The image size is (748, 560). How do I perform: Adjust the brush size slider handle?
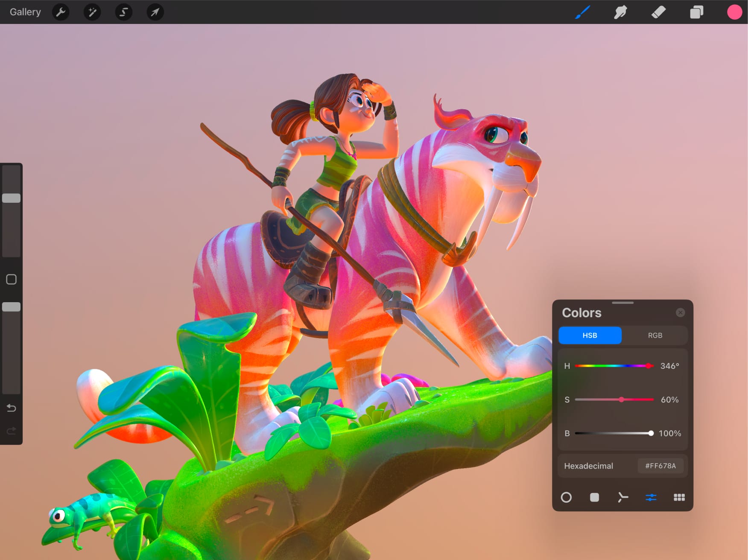pos(12,198)
